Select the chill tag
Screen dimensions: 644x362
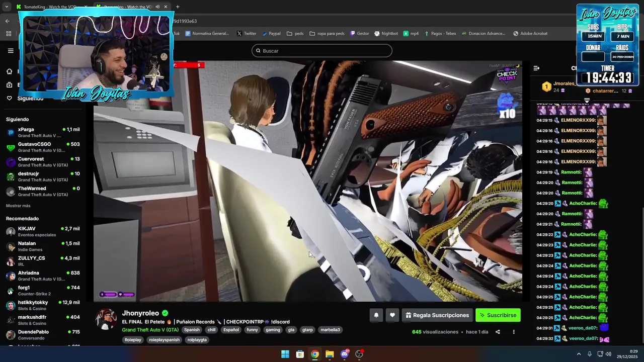point(211,330)
